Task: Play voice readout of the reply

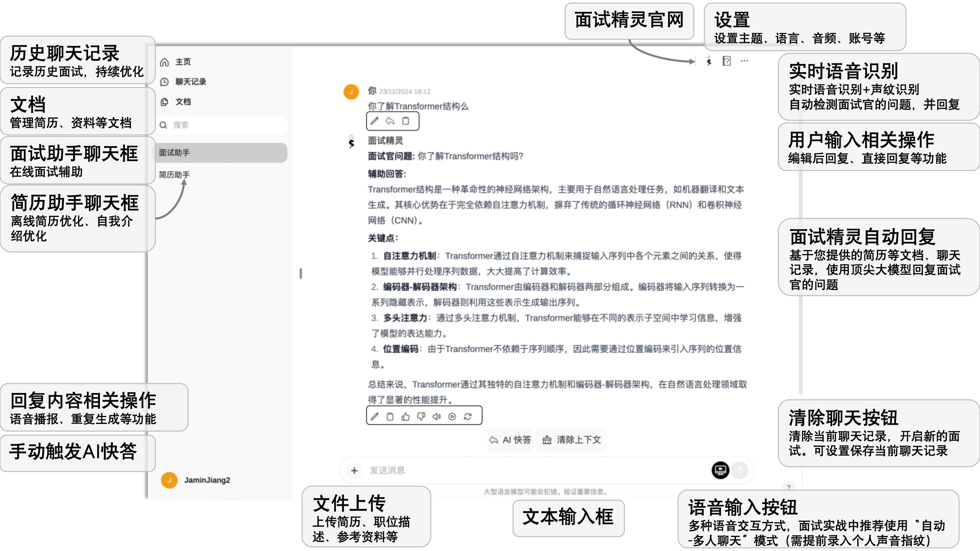Action: 437,416
